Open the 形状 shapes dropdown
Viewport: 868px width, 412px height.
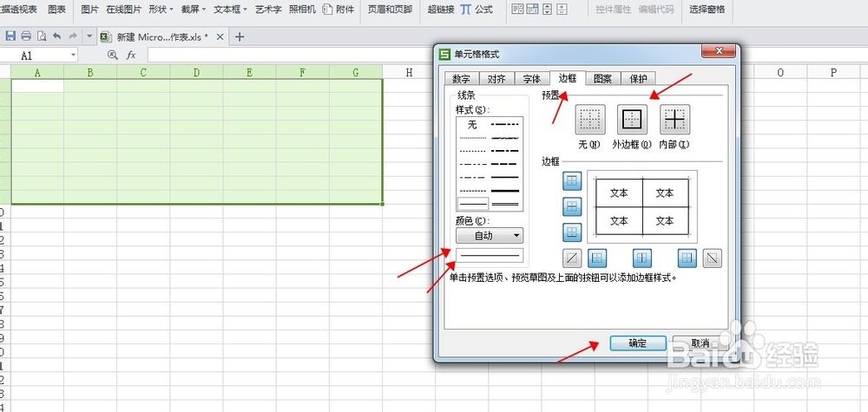click(161, 10)
